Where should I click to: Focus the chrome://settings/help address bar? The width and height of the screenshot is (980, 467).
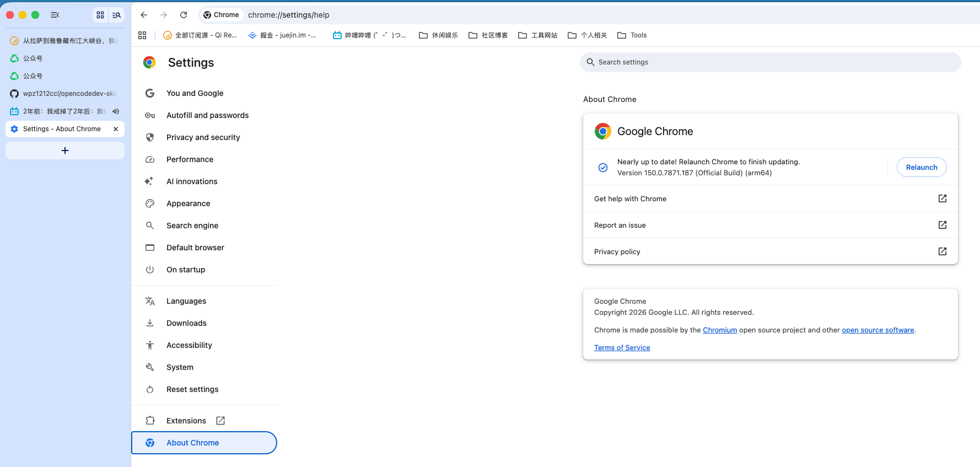(x=288, y=15)
